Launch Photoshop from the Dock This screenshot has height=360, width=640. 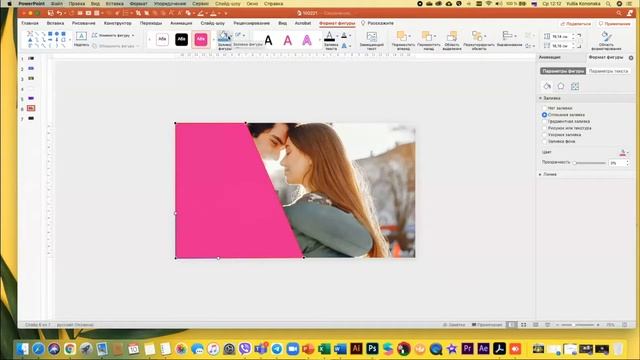pyautogui.click(x=372, y=349)
